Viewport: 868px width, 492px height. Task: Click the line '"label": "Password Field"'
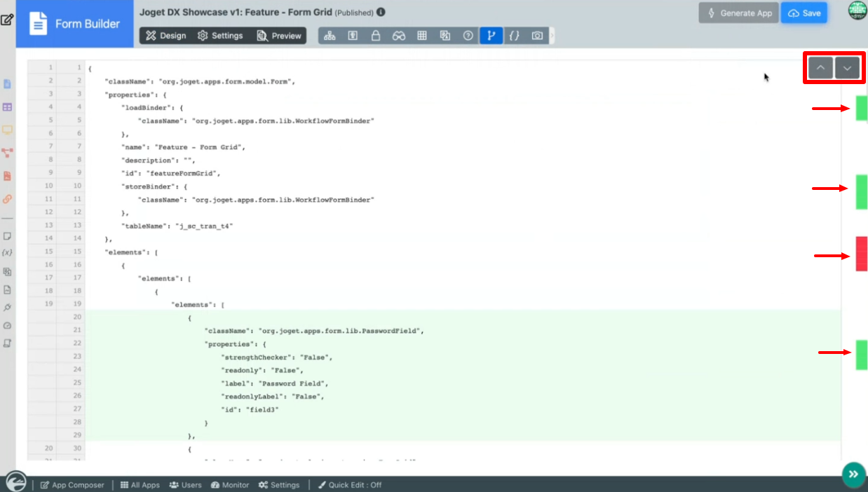(x=274, y=383)
